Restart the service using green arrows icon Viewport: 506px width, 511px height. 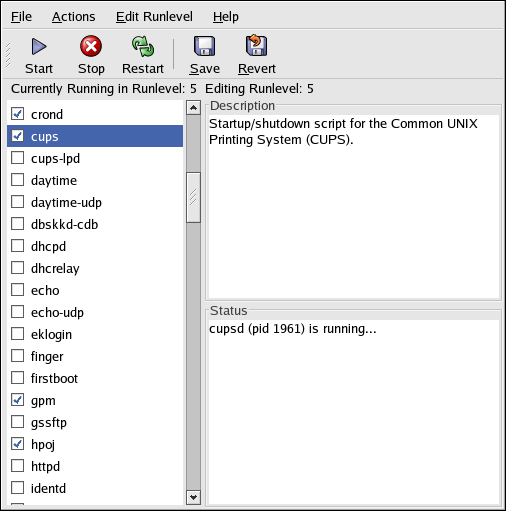coord(143,46)
